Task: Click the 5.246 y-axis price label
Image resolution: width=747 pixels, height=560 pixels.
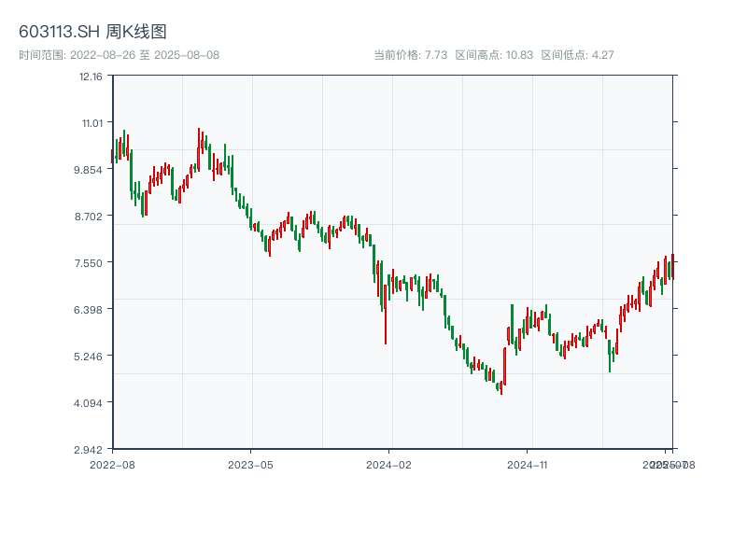Action: (89, 357)
